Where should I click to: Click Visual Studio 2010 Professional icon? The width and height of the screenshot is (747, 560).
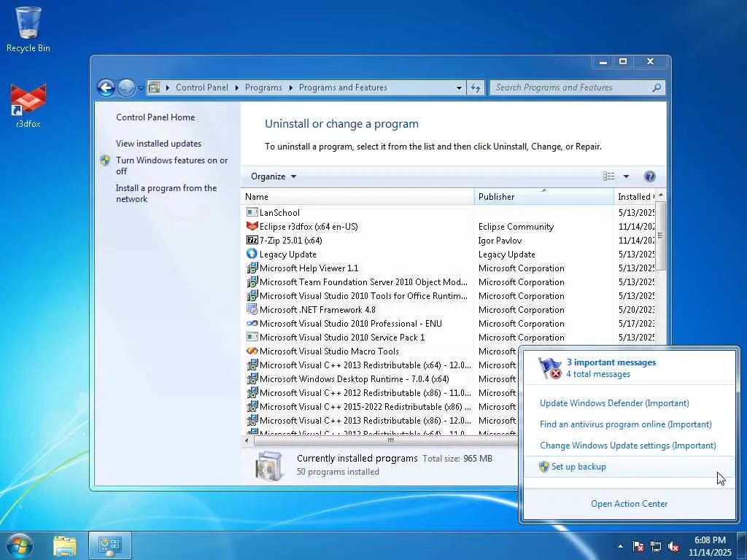pos(252,323)
